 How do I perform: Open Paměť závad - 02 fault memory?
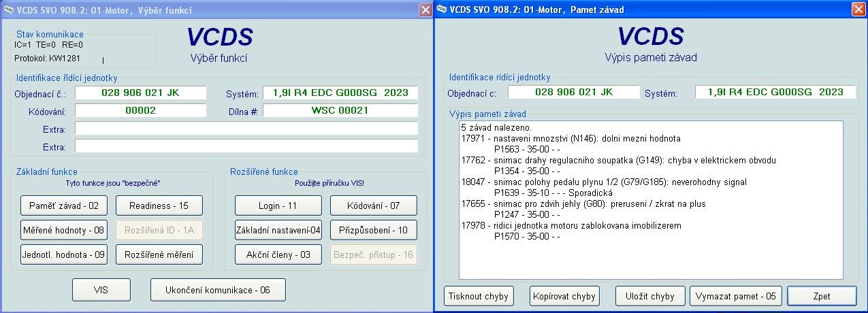pyautogui.click(x=64, y=205)
